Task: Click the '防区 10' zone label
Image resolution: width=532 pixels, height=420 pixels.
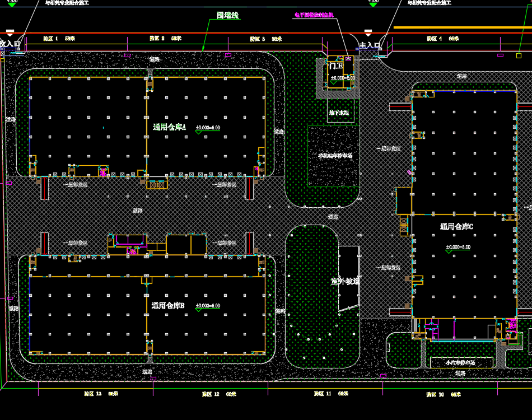Action: point(435,395)
